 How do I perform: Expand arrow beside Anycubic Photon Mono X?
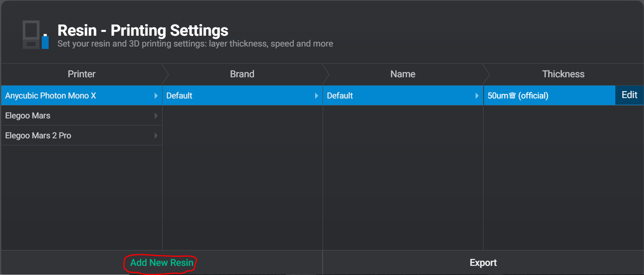coord(156,96)
